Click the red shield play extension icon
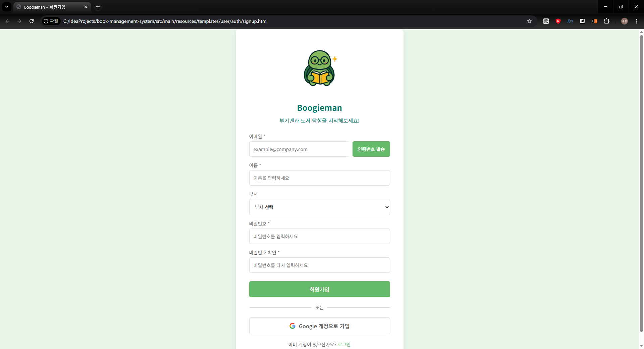The height and width of the screenshot is (349, 644). pos(558,21)
